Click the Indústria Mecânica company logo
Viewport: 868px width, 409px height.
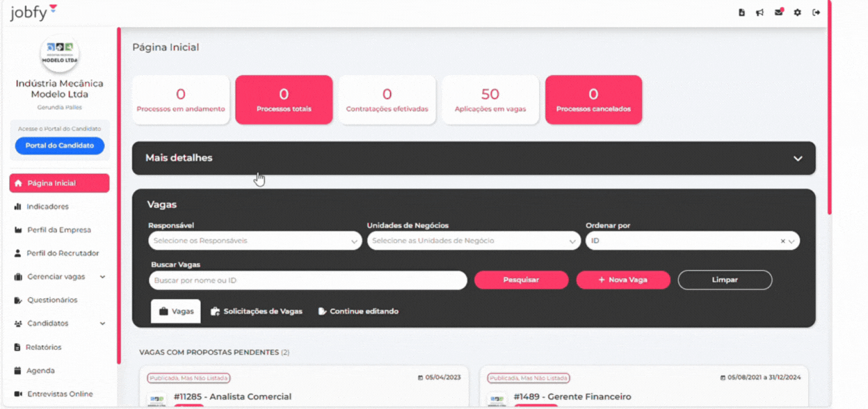tap(60, 54)
